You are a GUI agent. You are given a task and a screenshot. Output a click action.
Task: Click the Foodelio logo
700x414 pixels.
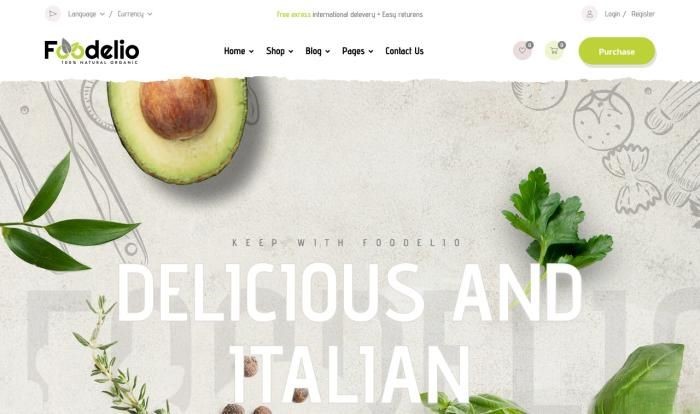92,51
